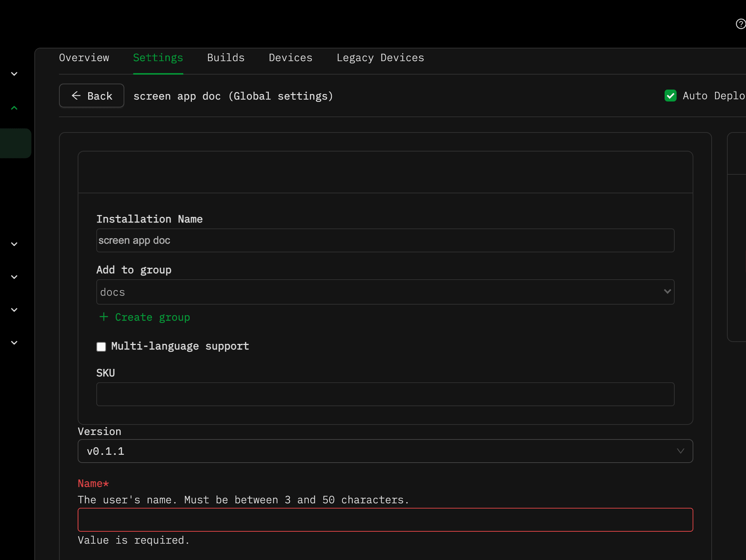The width and height of the screenshot is (746, 560).
Task: Open the Version v0.1.1 dropdown
Action: point(385,451)
